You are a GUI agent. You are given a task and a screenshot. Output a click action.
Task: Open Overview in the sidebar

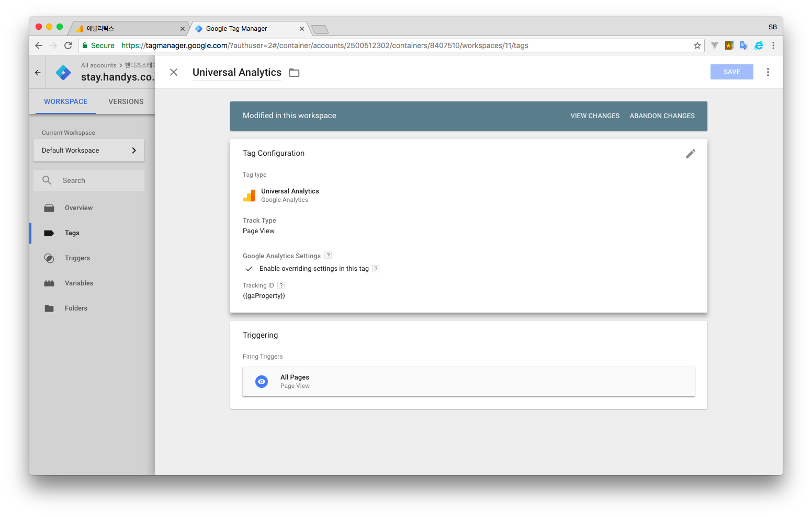tap(78, 208)
